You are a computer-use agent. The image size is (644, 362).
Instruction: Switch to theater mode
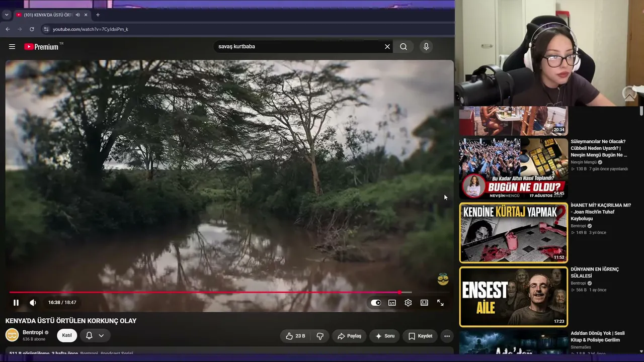(424, 303)
